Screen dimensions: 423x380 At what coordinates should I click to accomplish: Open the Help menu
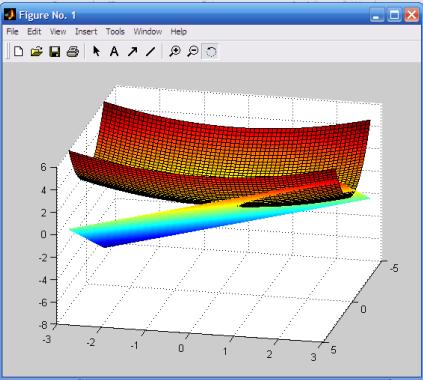[x=178, y=32]
